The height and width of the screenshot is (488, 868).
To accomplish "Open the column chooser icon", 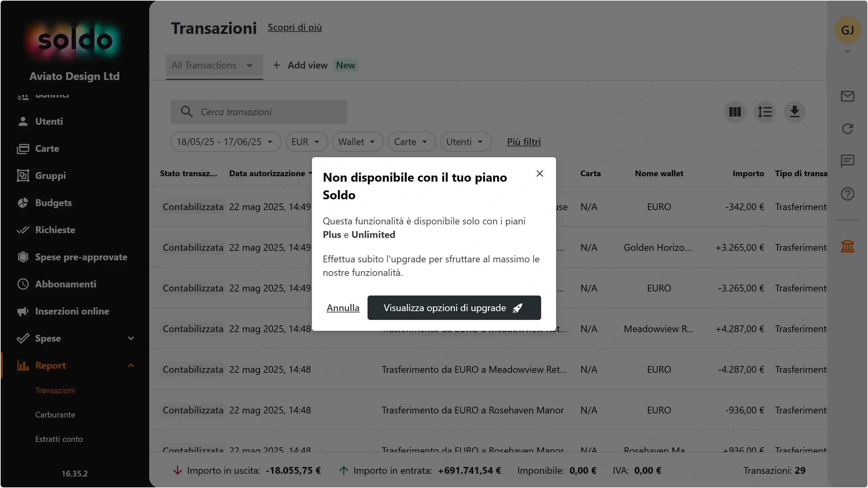I will pyautogui.click(x=735, y=112).
